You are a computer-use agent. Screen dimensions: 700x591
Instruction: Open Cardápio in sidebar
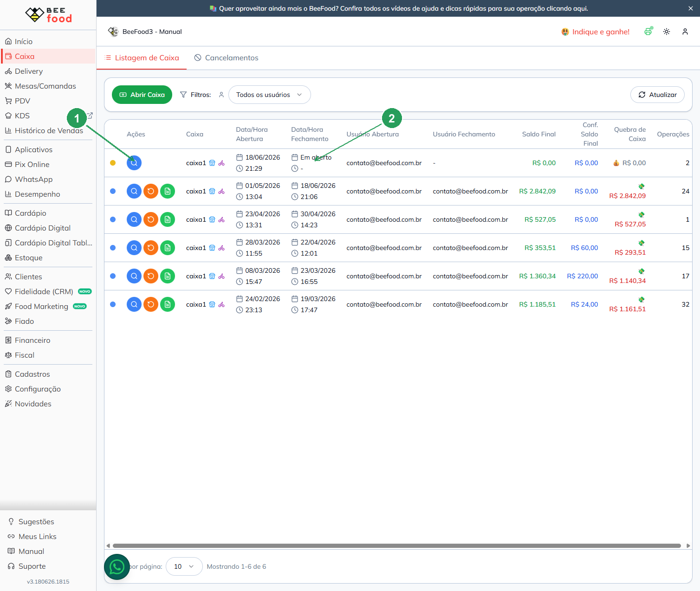[48, 213]
